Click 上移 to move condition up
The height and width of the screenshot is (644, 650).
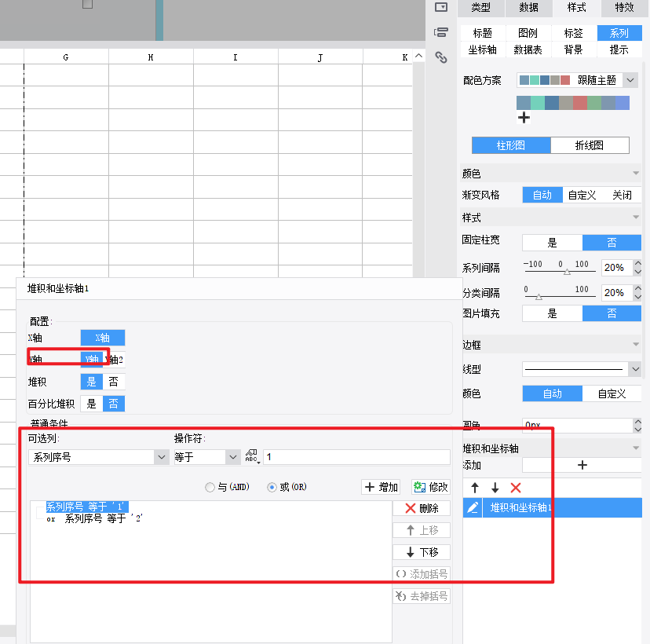pos(422,530)
